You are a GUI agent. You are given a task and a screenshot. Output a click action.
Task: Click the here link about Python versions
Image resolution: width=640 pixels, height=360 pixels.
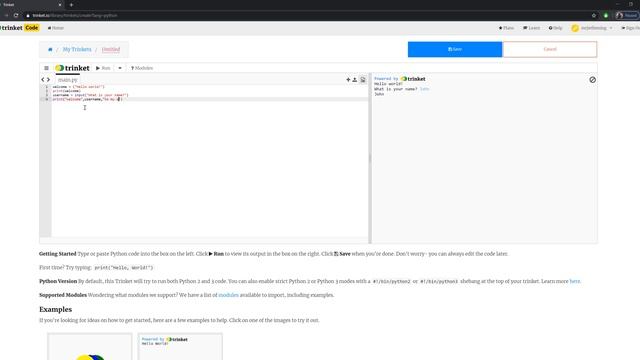[x=575, y=281]
